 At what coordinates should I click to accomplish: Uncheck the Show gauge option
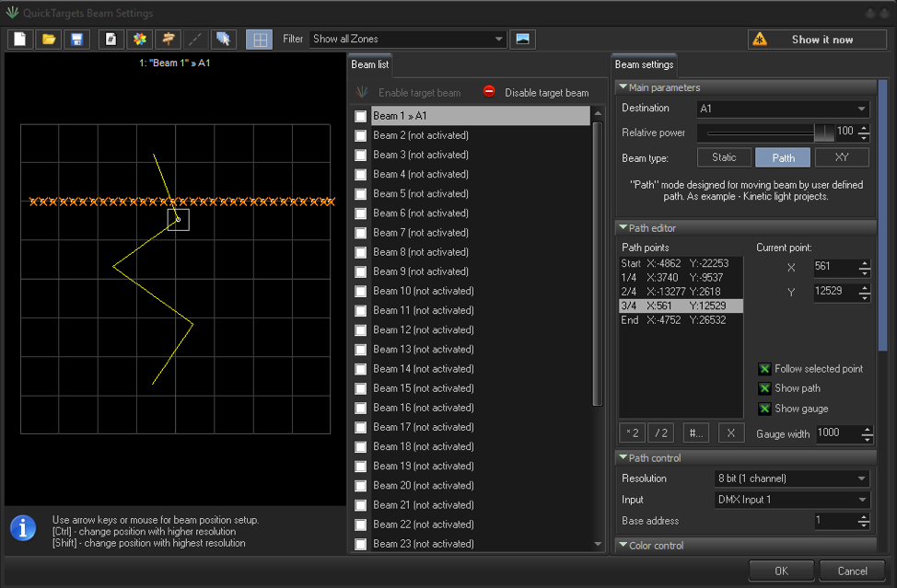pyautogui.click(x=764, y=409)
